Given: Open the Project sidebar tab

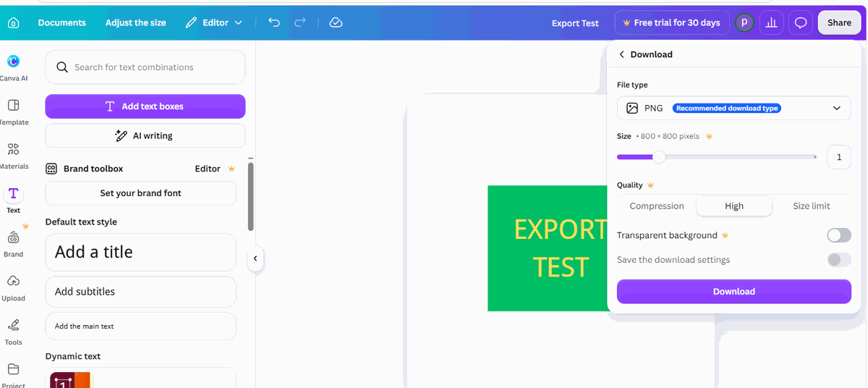Looking at the screenshot, I should (x=13, y=375).
